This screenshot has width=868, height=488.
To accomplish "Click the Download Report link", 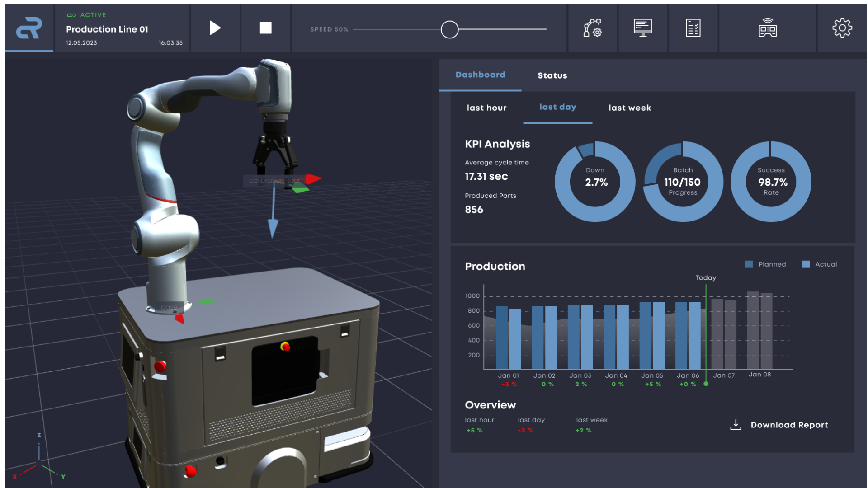I will tap(789, 425).
